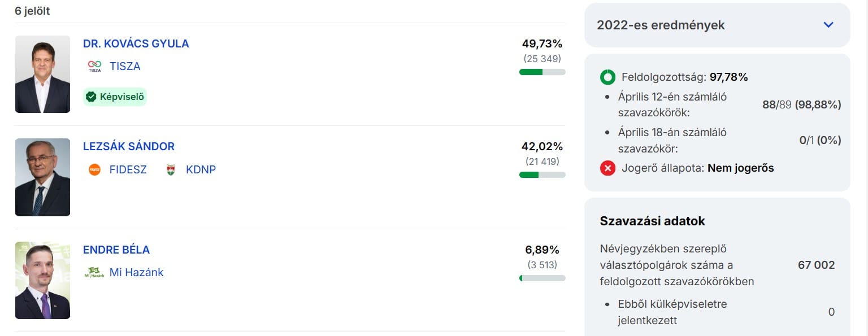Click the TISZA party name link
The width and height of the screenshot is (868, 336).
pyautogui.click(x=125, y=66)
